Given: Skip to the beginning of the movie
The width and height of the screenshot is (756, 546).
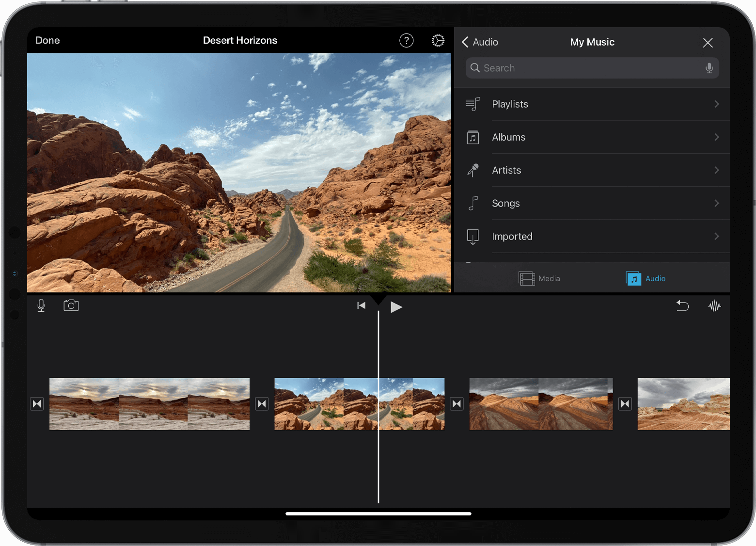Looking at the screenshot, I should coord(361,305).
